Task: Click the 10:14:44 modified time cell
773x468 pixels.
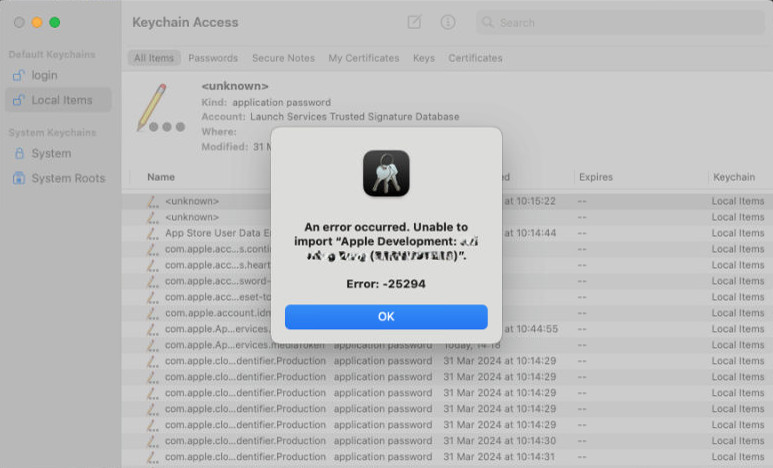Action: 529,233
